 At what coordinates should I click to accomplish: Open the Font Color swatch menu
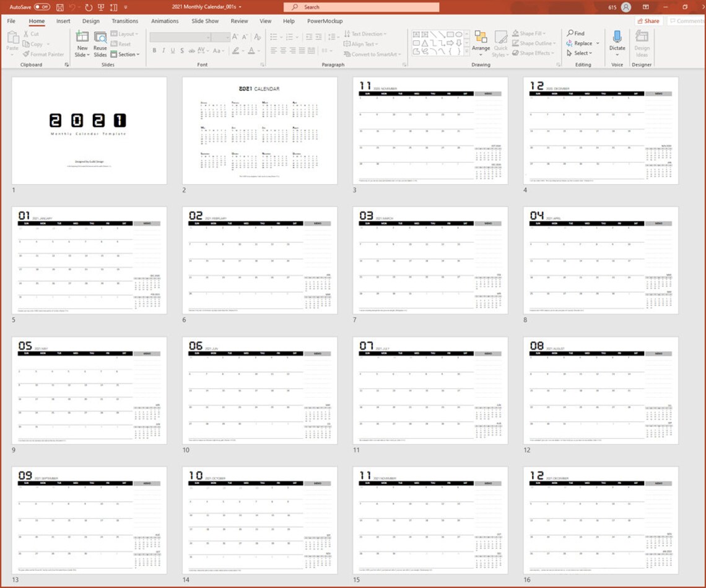coord(250,50)
